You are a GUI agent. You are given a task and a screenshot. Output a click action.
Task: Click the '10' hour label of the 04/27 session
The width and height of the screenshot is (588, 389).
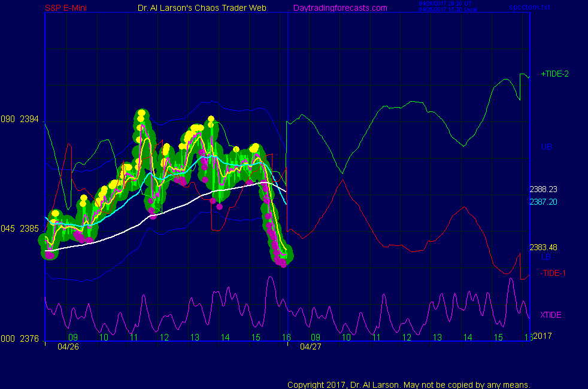tap(346, 338)
